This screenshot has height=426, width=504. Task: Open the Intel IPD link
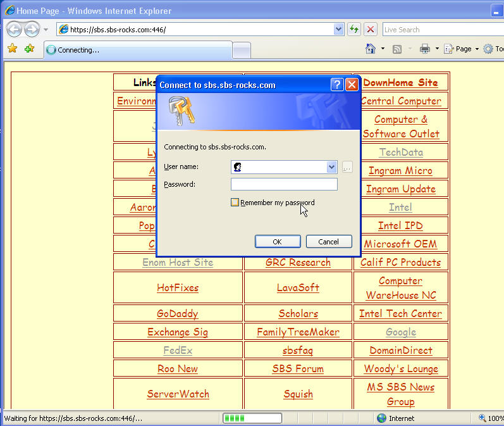click(x=400, y=225)
